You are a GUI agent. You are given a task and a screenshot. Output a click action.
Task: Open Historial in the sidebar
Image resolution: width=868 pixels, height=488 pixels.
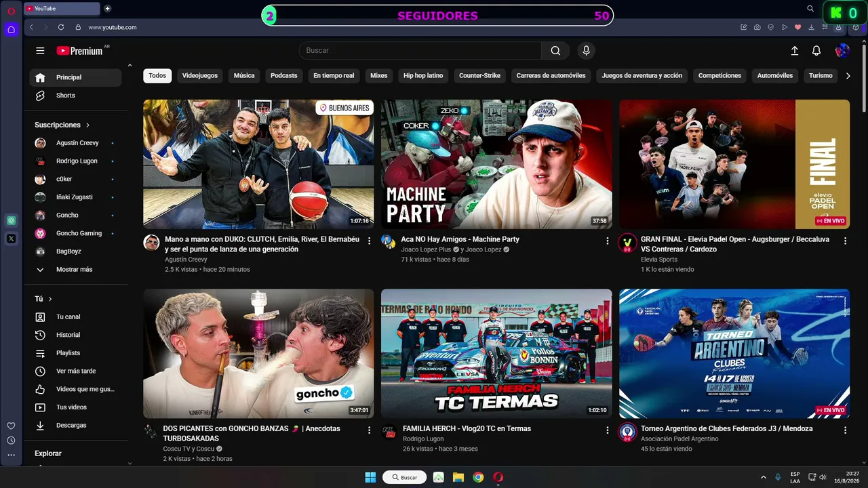pos(75,335)
